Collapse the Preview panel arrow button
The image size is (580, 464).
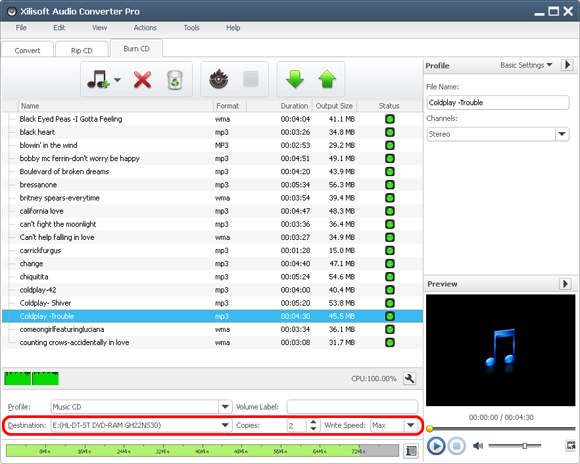tap(565, 284)
